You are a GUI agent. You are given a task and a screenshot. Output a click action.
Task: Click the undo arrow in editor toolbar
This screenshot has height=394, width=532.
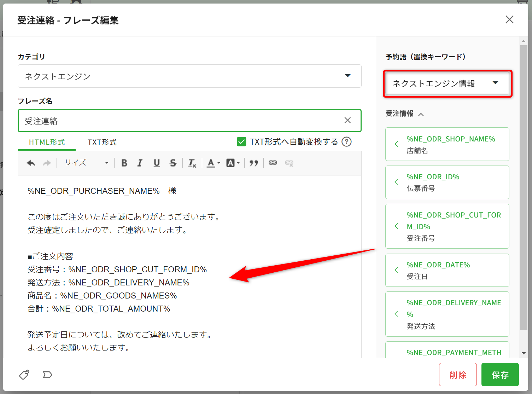point(31,163)
